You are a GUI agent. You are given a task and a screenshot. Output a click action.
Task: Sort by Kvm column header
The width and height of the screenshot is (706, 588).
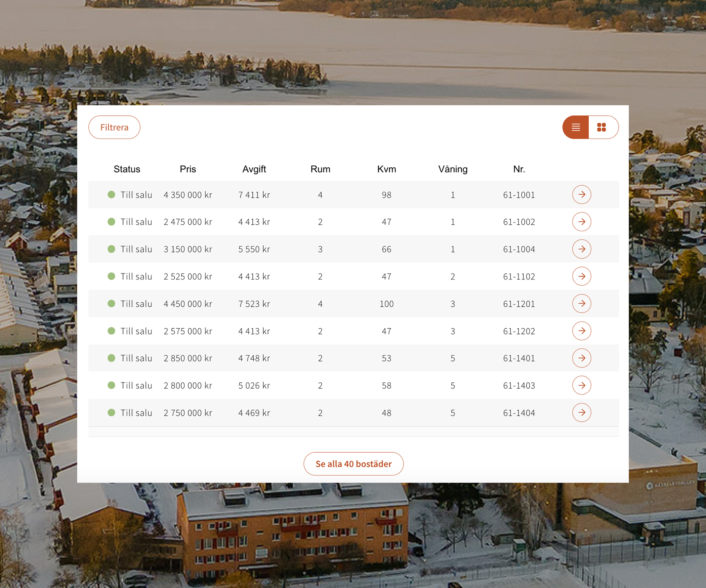click(386, 169)
